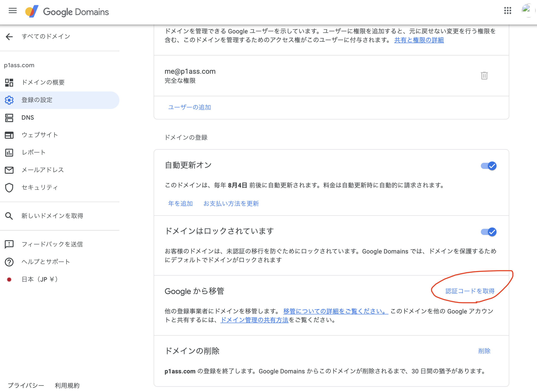Image resolution: width=537 pixels, height=392 pixels.
Task: Click the 年を追加 link
Action: coord(180,204)
